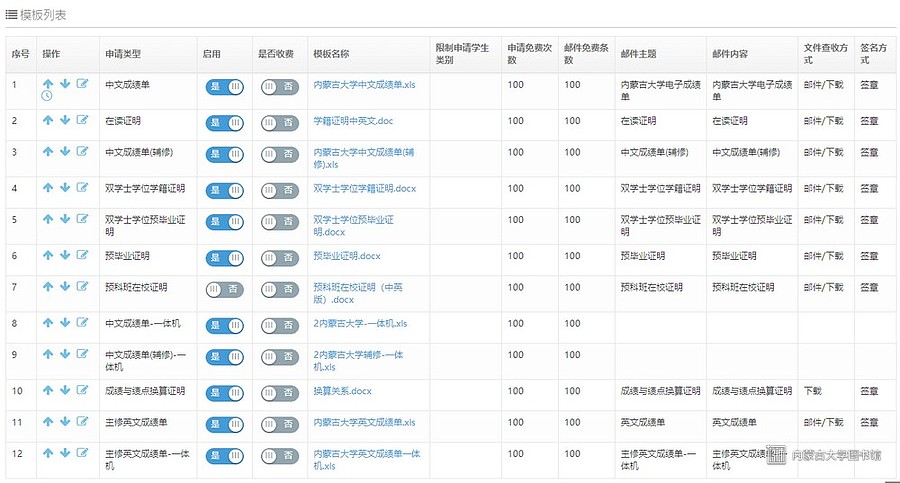Edit 双学士学位学籍证明 row
The height and width of the screenshot is (483, 900).
pyautogui.click(x=82, y=188)
